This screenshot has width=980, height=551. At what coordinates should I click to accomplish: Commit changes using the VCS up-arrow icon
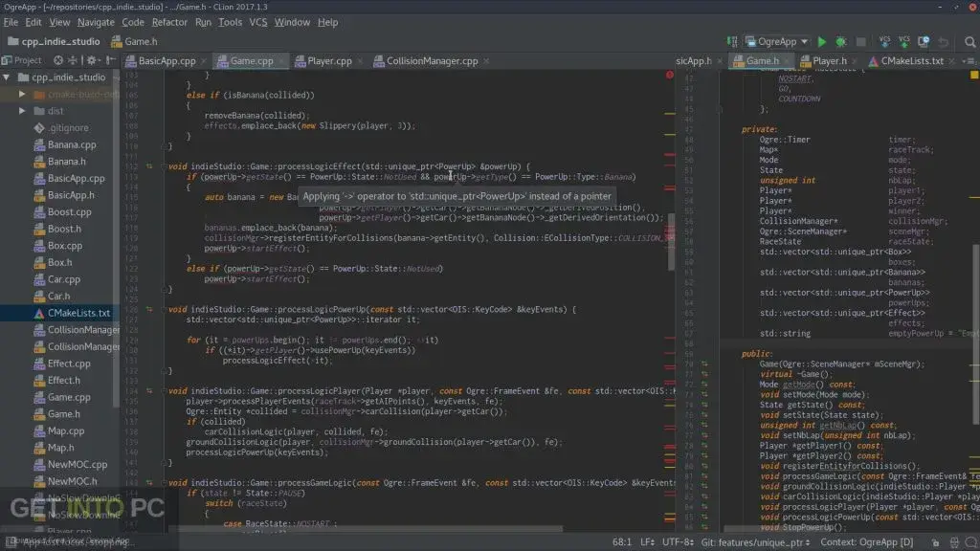(903, 42)
